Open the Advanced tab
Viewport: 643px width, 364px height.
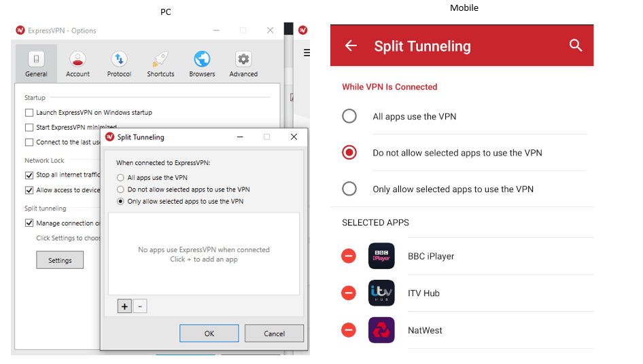(x=243, y=64)
